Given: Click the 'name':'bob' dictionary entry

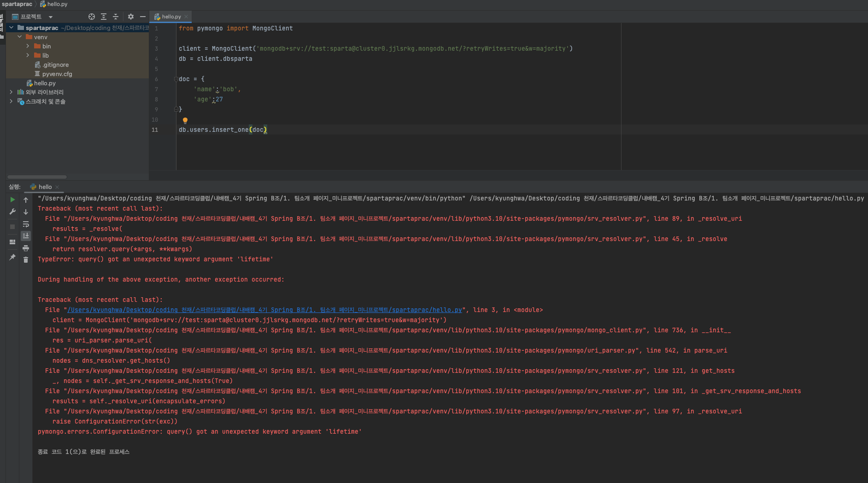Looking at the screenshot, I should 217,89.
